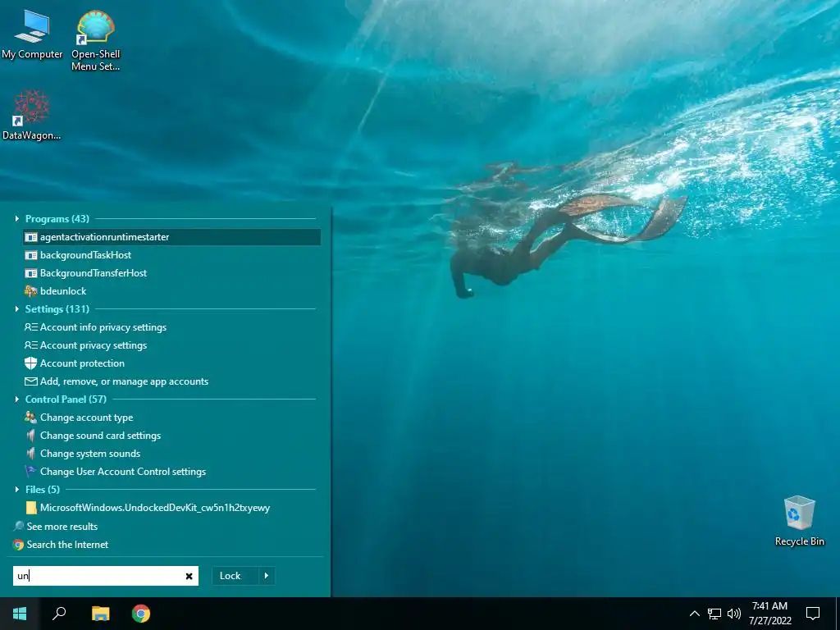Open 'Change User Account Control settings' text
840x630 pixels.
[123, 472]
